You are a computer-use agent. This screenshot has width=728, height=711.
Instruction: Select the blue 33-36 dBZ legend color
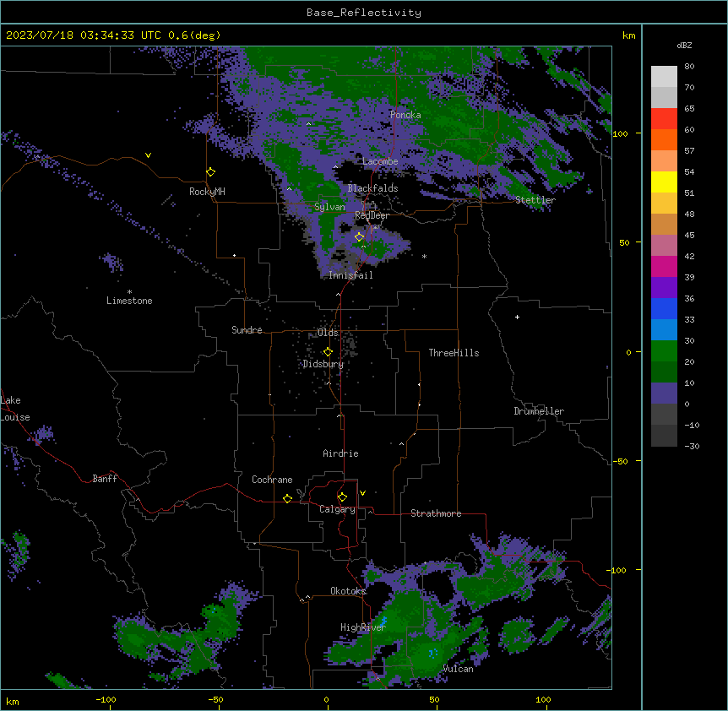(664, 308)
